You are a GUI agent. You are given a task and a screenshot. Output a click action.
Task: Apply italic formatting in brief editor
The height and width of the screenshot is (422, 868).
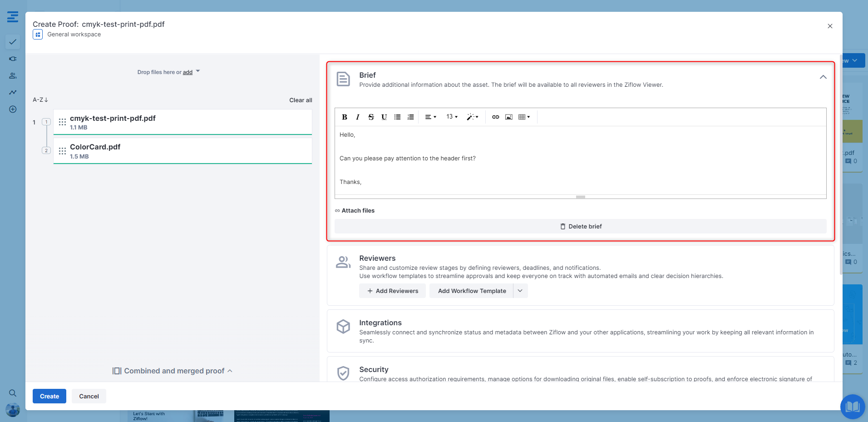click(x=358, y=117)
